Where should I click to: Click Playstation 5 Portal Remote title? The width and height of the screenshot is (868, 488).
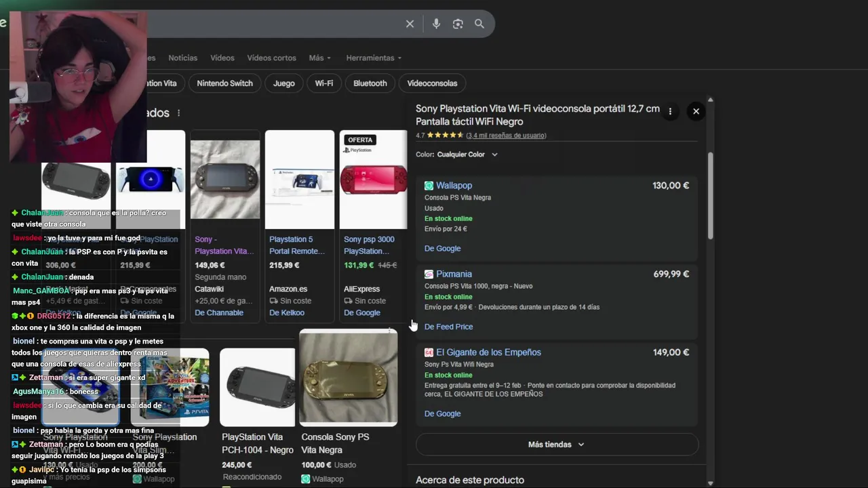click(x=297, y=245)
